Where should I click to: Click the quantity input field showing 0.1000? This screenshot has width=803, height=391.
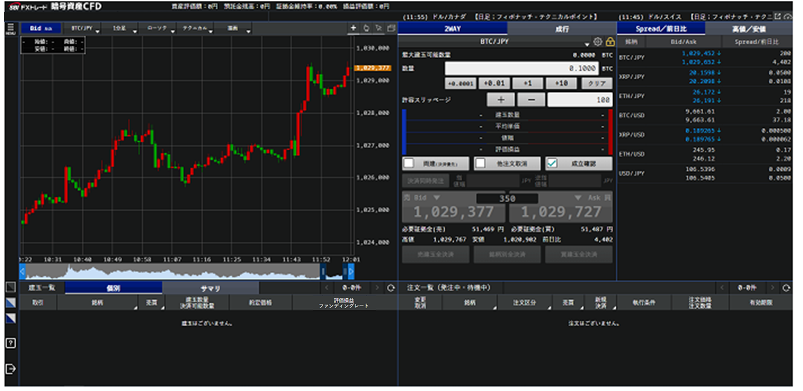point(521,68)
